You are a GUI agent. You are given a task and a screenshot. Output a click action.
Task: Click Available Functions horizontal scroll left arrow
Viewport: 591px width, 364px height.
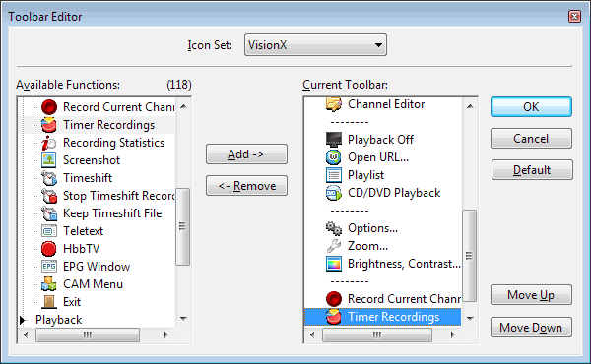(26, 334)
